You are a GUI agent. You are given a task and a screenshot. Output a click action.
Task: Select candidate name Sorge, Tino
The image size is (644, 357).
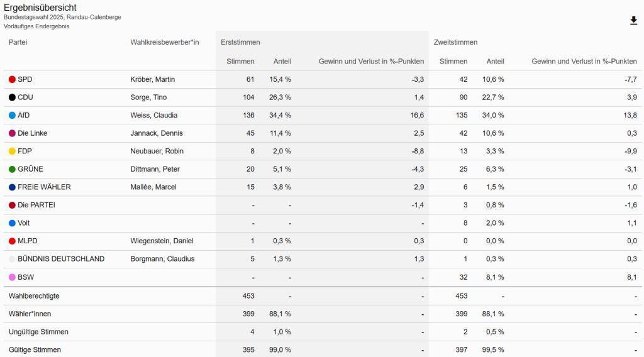pos(148,97)
